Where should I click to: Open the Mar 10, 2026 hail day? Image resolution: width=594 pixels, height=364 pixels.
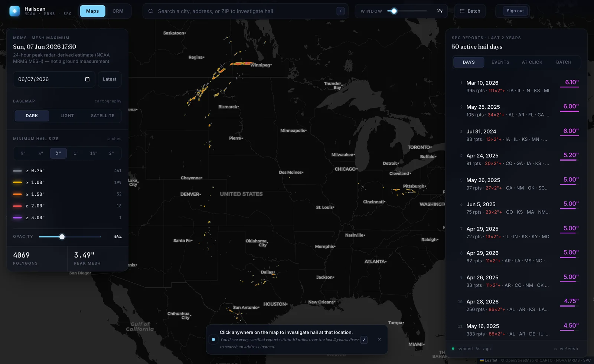[516, 86]
